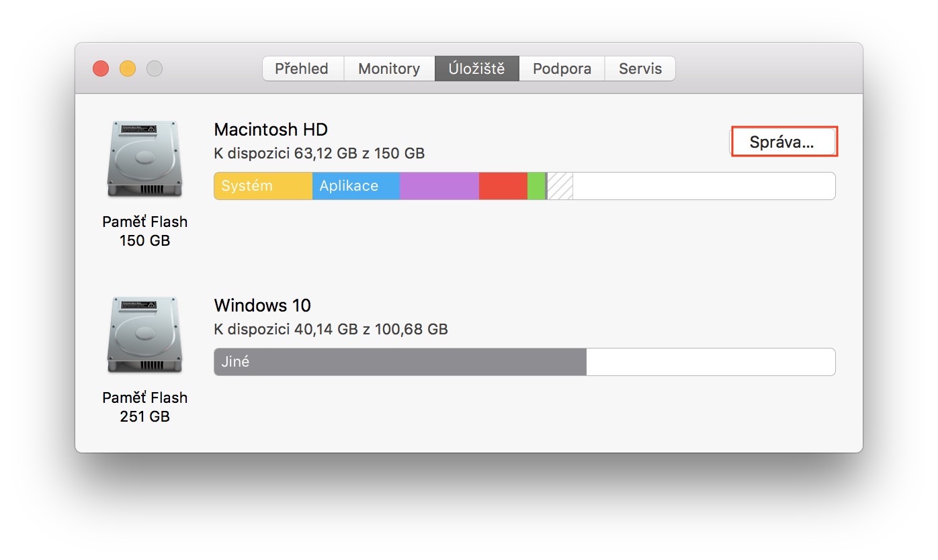Screen dimensions: 938x560
Task: Click 'K dispozici 63,12 GB z 150 GB'
Action: click(x=320, y=154)
